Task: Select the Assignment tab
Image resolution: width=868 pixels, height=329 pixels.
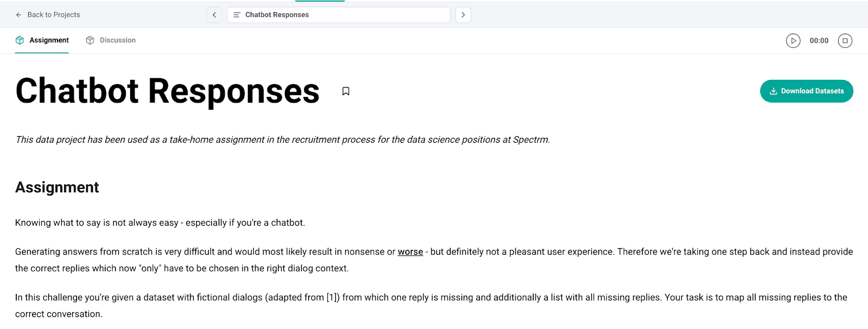Action: [x=49, y=40]
